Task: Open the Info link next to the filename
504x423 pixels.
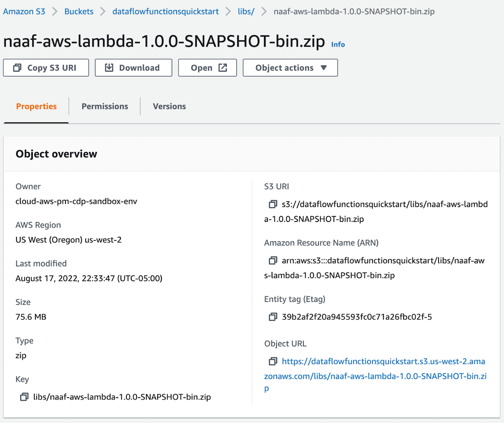Action: click(338, 44)
